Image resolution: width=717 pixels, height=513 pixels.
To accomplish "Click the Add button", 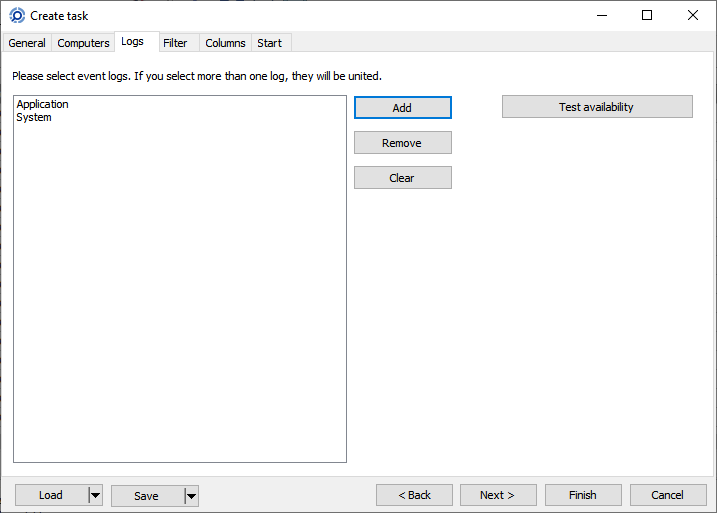I will click(x=403, y=107).
